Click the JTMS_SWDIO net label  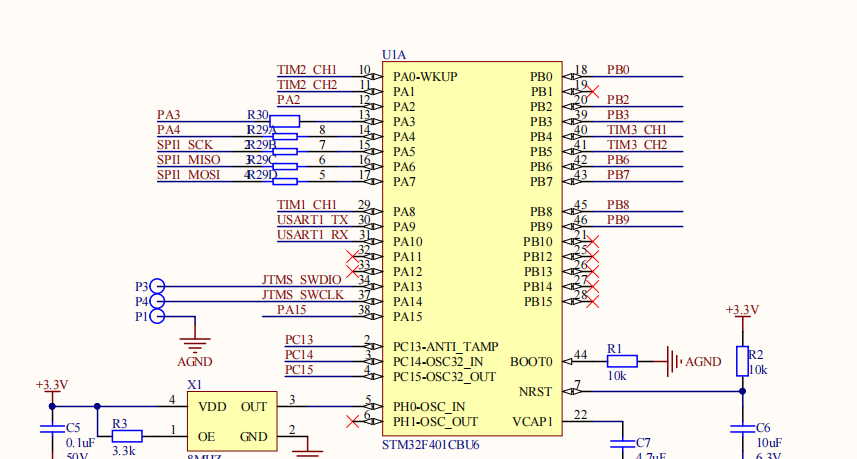(x=301, y=280)
